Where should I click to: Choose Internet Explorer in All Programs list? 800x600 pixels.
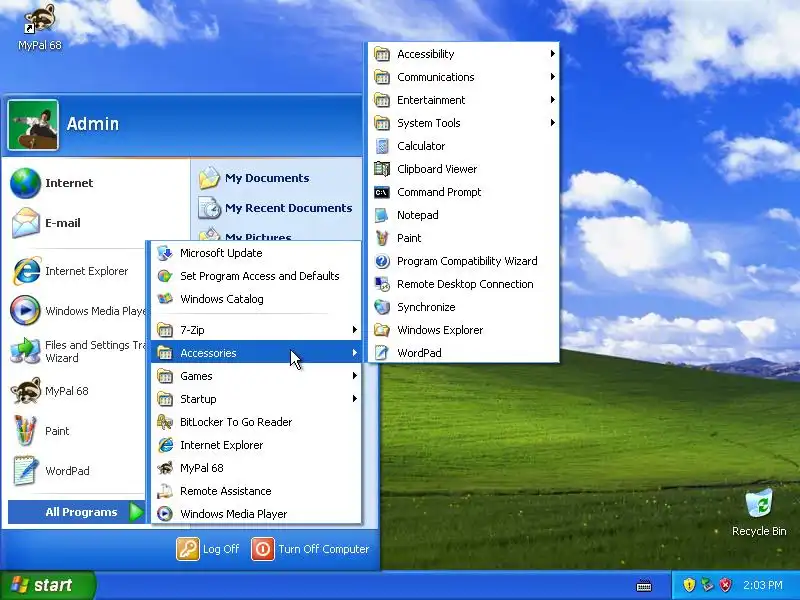click(x=256, y=445)
